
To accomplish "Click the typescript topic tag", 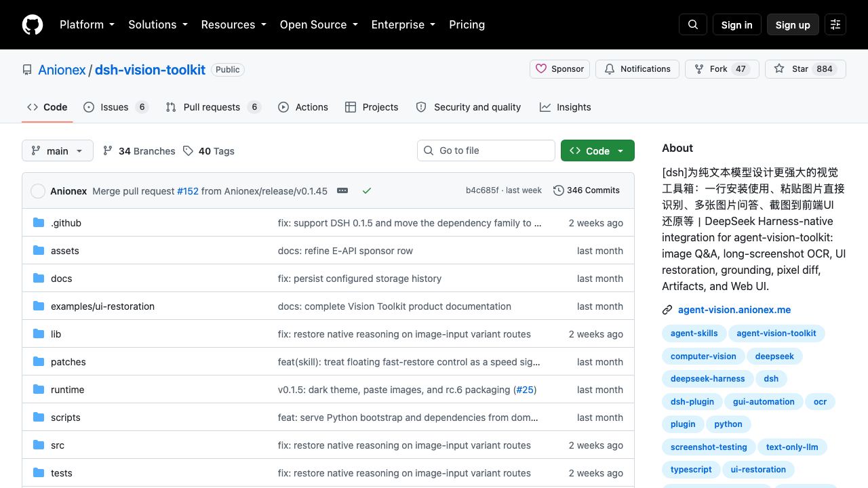I will (x=691, y=469).
